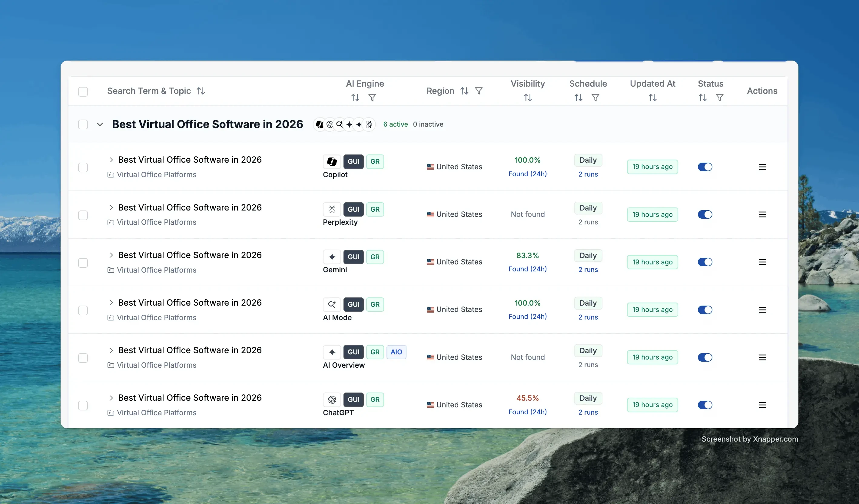Select the Perplexity row checkbox
The height and width of the screenshot is (504, 859).
(83, 215)
